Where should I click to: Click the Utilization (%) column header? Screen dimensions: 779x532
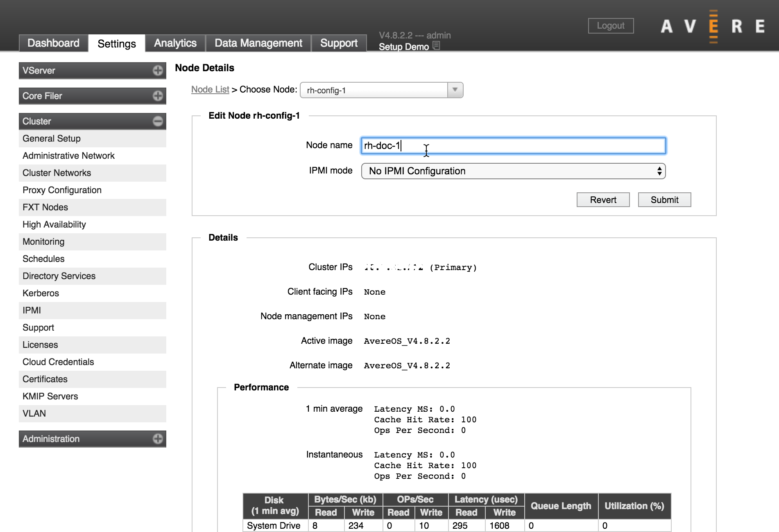point(634,506)
